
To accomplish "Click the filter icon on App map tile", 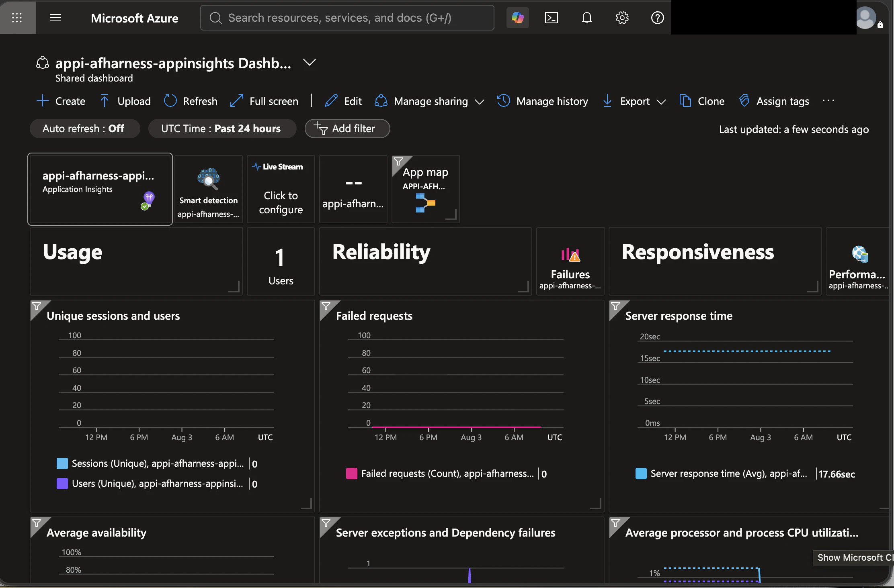I will [x=398, y=162].
